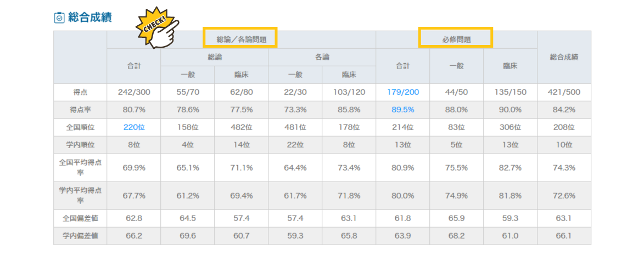This screenshot has width=644, height=261.
Task: Select the 得点 row label
Action: coord(80,92)
